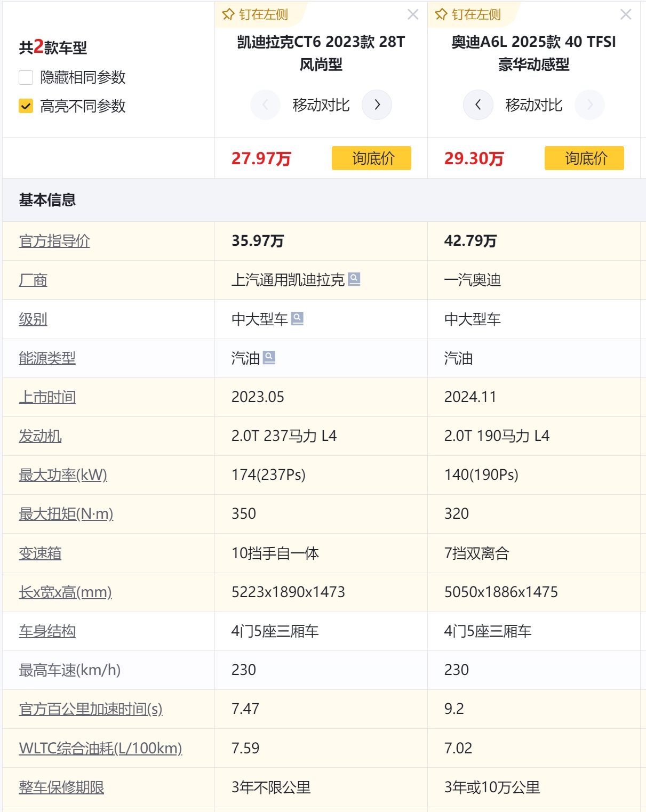This screenshot has width=646, height=812.
Task: Click the 共2款车型 count text
Action: [53, 47]
